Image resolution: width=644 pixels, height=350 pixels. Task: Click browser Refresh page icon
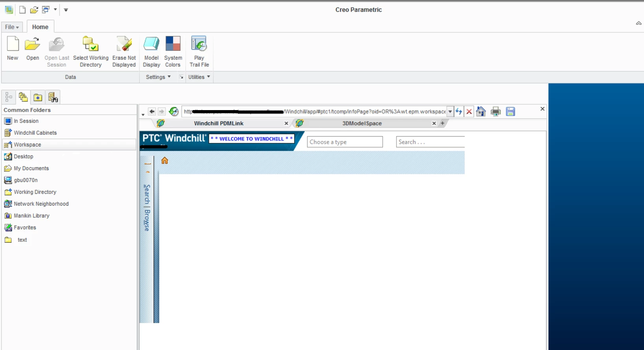click(459, 112)
